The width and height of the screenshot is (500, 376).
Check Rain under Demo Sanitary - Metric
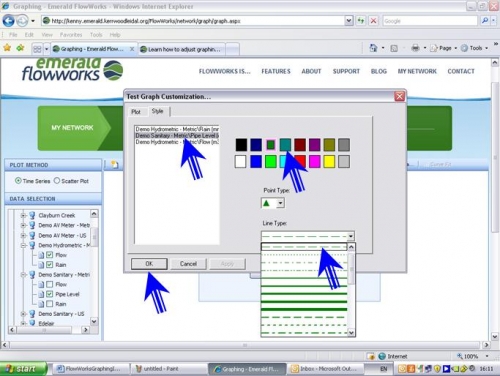50,304
